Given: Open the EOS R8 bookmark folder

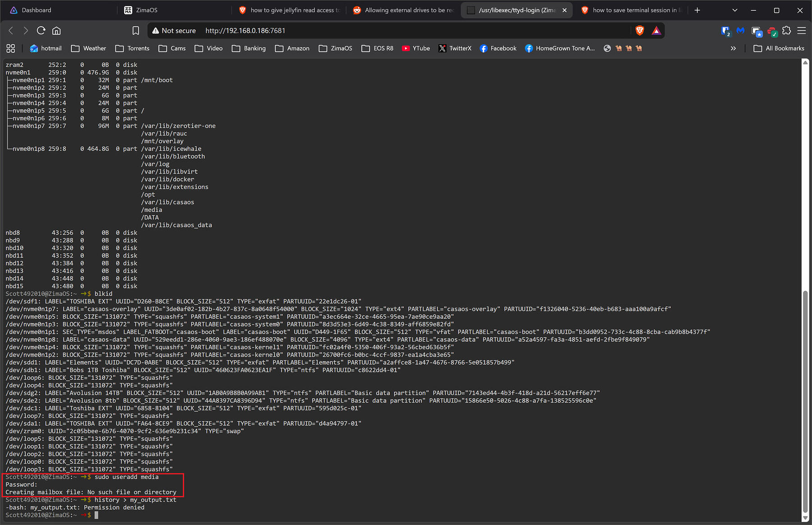Looking at the screenshot, I should click(x=378, y=48).
